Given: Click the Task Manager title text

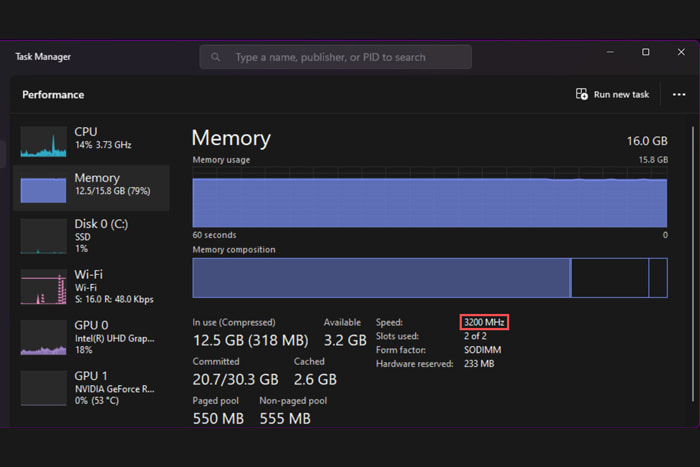Looking at the screenshot, I should [43, 57].
